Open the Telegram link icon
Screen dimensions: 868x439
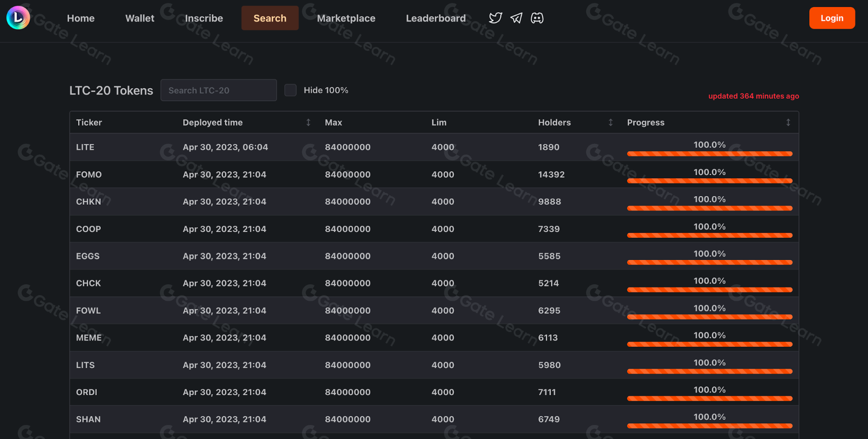pyautogui.click(x=516, y=18)
